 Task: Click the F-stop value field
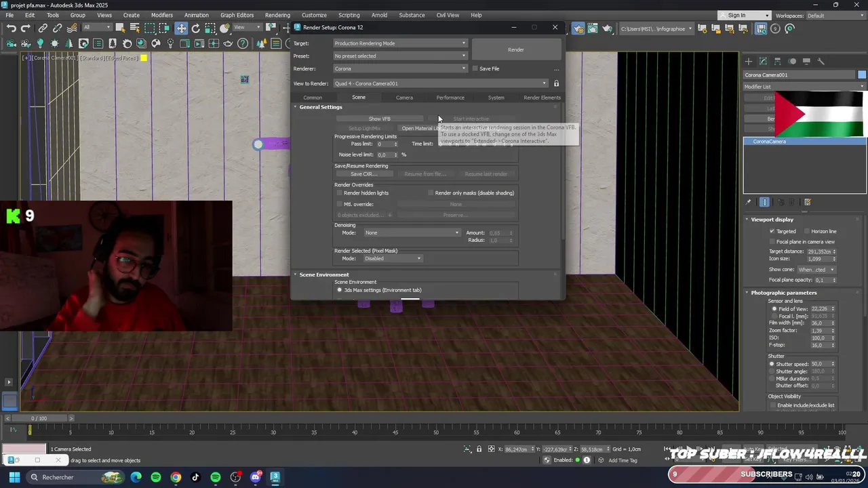click(821, 345)
